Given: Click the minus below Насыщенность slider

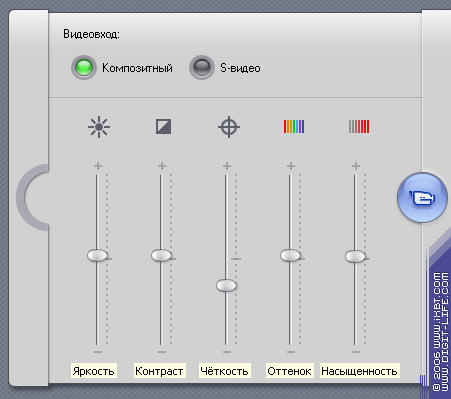Looking at the screenshot, I should point(356,352).
